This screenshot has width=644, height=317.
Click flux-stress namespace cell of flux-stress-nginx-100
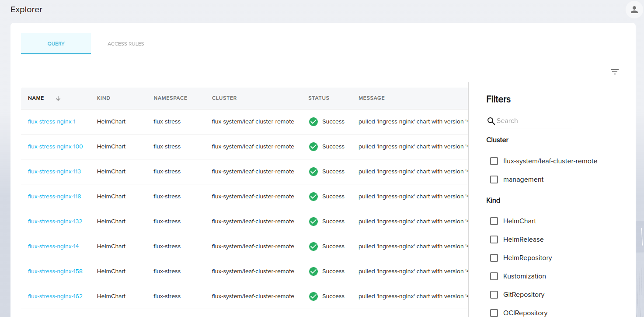pos(167,147)
